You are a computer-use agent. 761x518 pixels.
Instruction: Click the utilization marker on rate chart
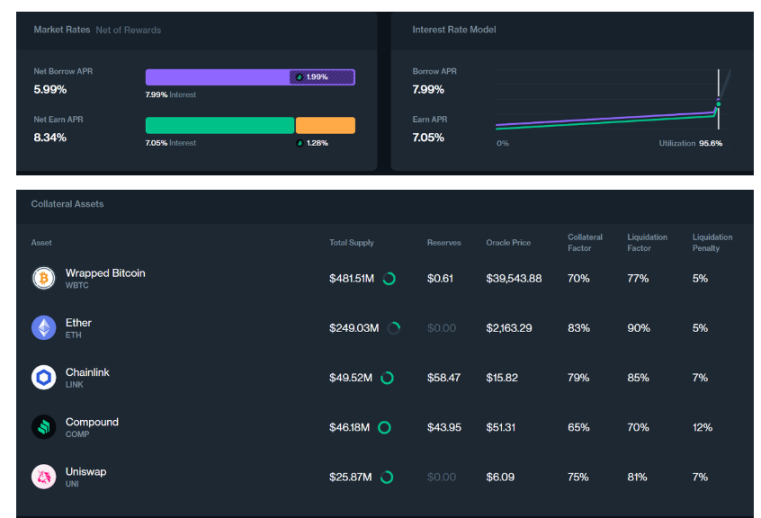point(718,104)
